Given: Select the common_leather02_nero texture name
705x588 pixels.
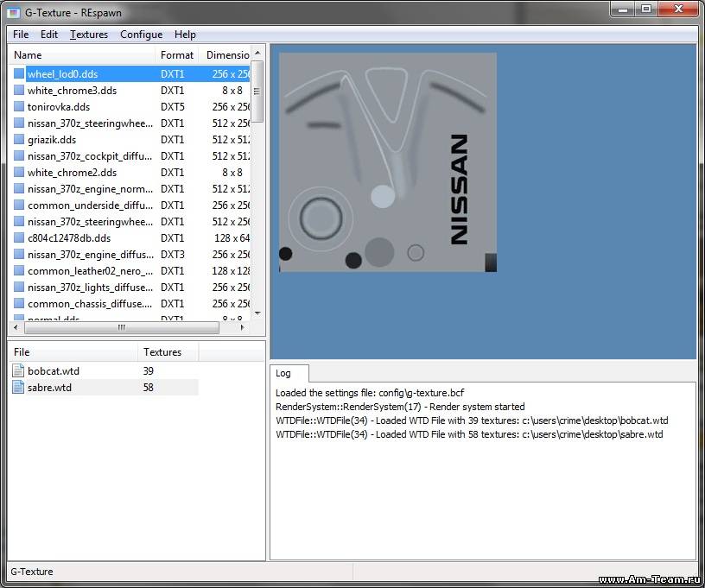Looking at the screenshot, I should 90,270.
